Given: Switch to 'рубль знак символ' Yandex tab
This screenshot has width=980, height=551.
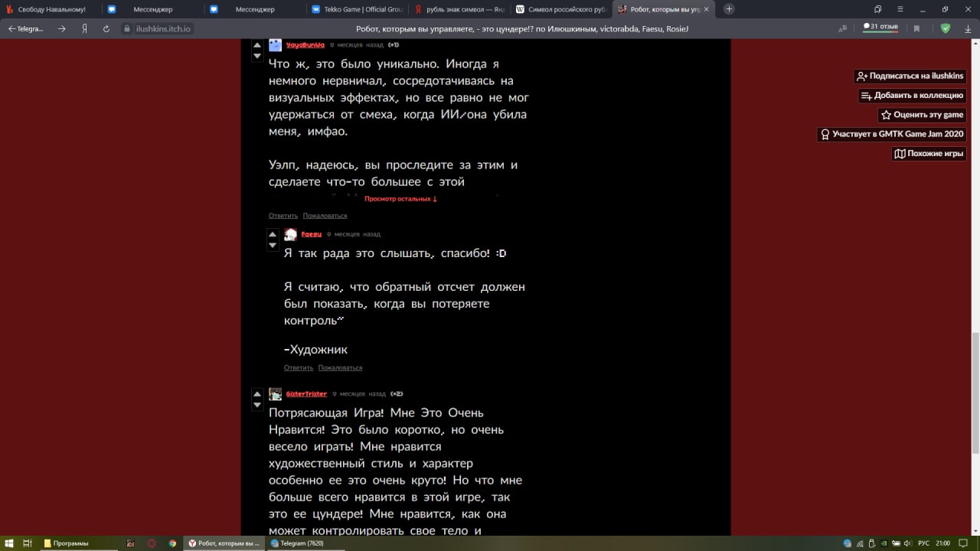Looking at the screenshot, I should pyautogui.click(x=458, y=9).
